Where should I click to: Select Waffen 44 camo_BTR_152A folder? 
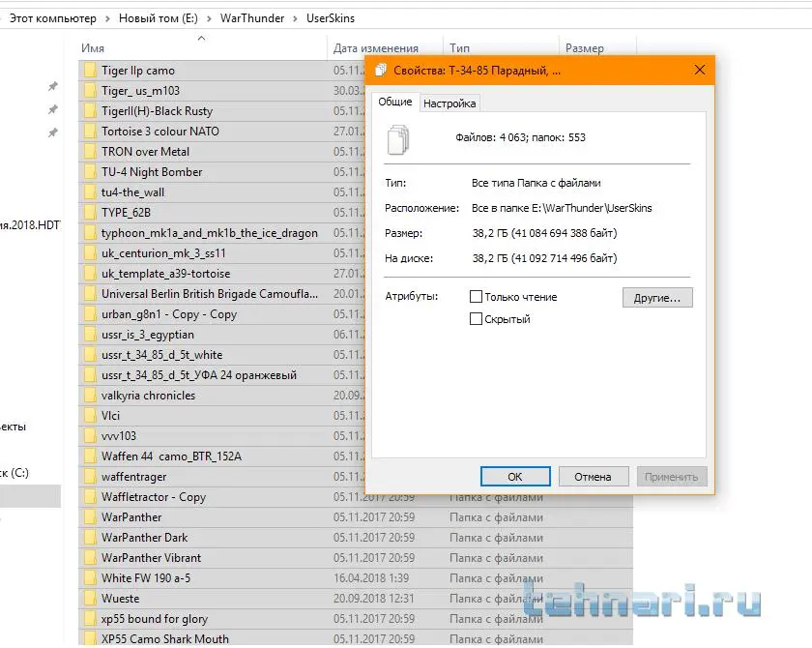(x=171, y=457)
